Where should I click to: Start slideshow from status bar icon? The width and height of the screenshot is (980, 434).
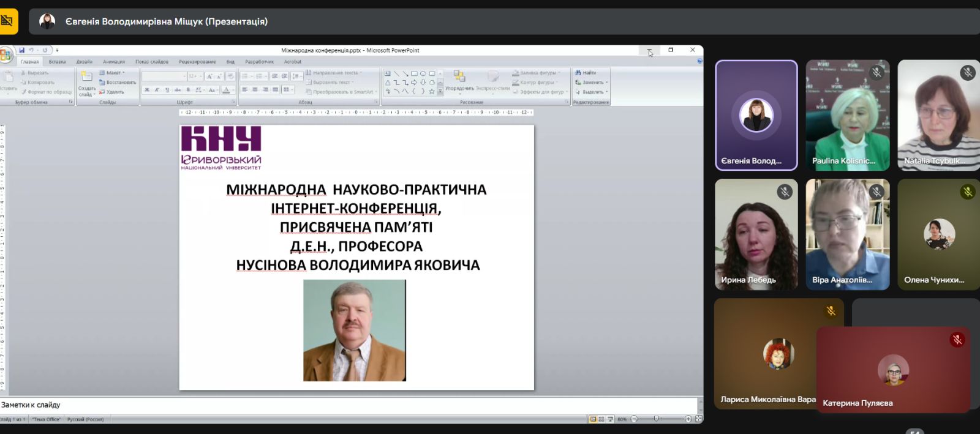610,419
